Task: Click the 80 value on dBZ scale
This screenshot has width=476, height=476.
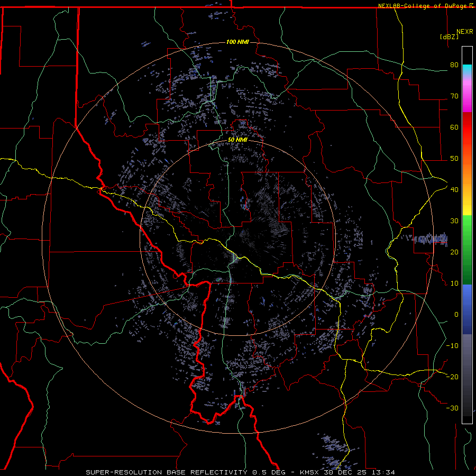Action: pyautogui.click(x=454, y=65)
